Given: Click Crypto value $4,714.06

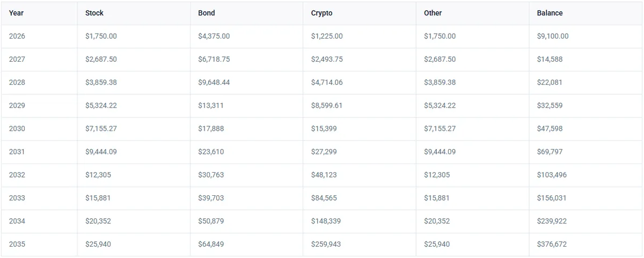Looking at the screenshot, I should pyautogui.click(x=327, y=82).
